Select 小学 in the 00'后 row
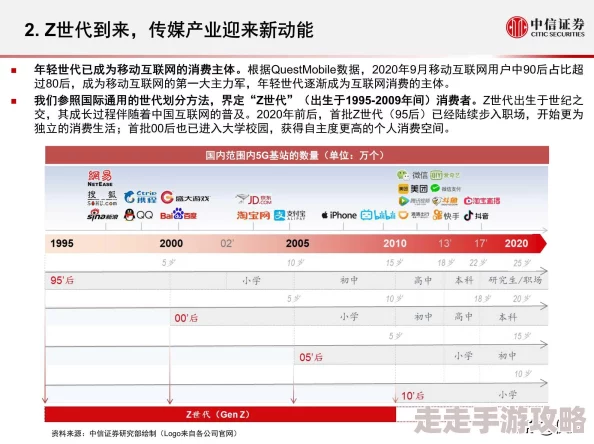 coord(349,317)
